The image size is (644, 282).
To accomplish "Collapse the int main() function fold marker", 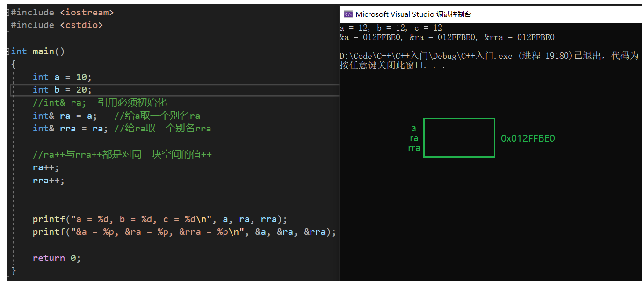I will tap(9, 51).
